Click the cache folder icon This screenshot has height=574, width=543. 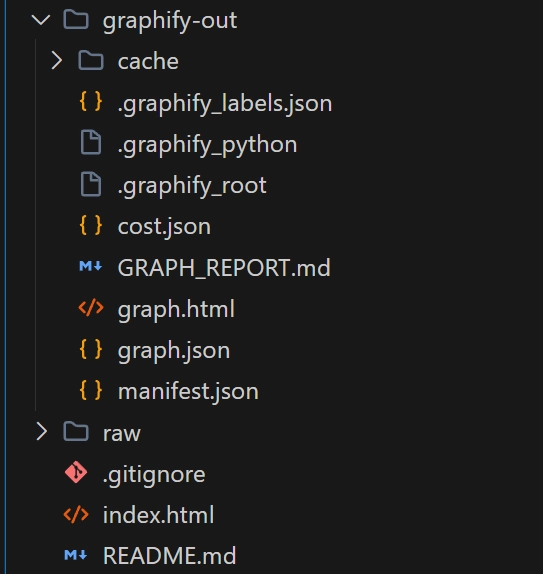click(x=91, y=61)
